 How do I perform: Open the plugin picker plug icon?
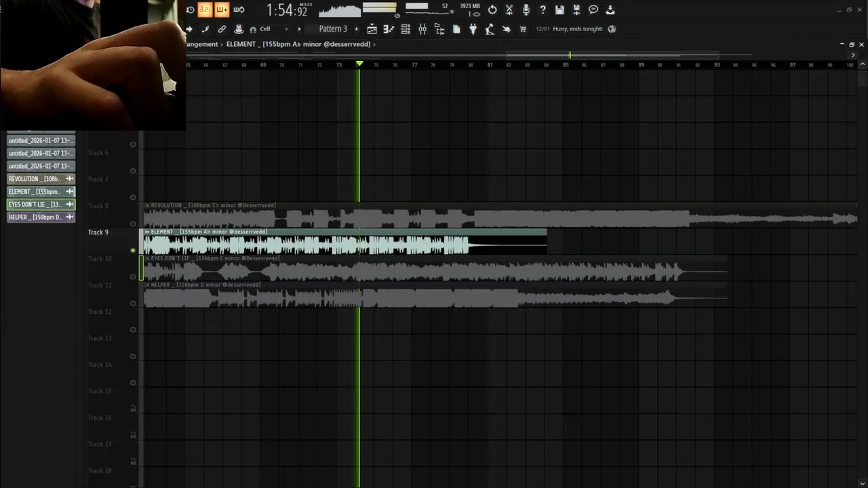click(473, 29)
